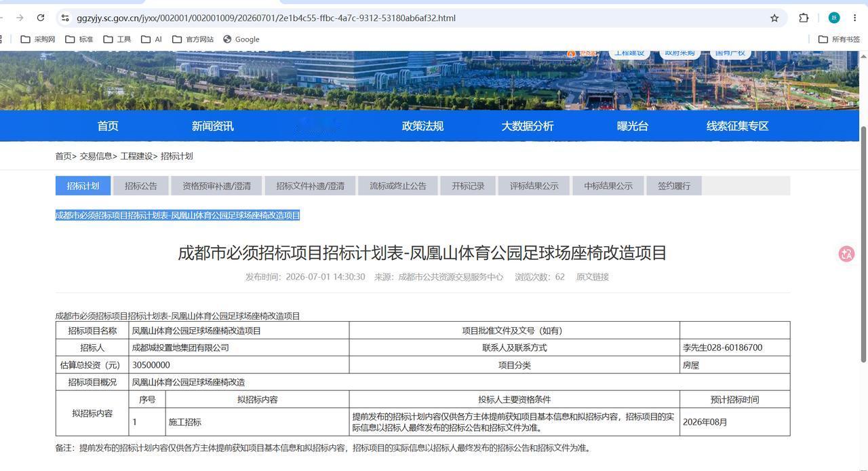Click the main page heading text
The width and height of the screenshot is (868, 471).
422,252
